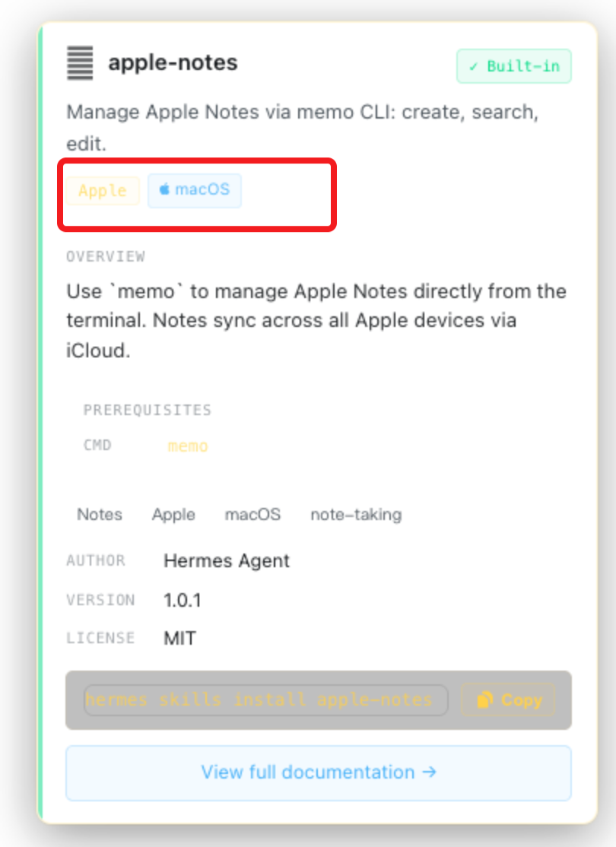The image size is (616, 847).
Task: Click the clipboard icon on Copy button
Action: [x=484, y=699]
